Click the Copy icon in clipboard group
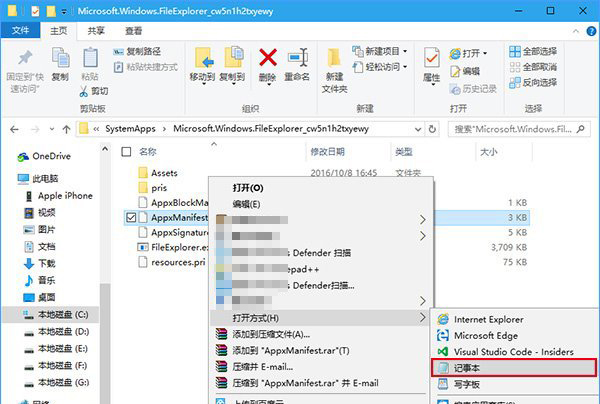This screenshot has height=404, width=600. [x=60, y=62]
